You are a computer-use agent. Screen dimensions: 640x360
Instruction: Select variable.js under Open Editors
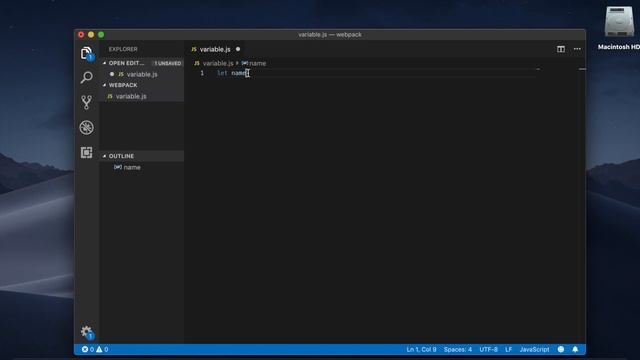(x=142, y=74)
